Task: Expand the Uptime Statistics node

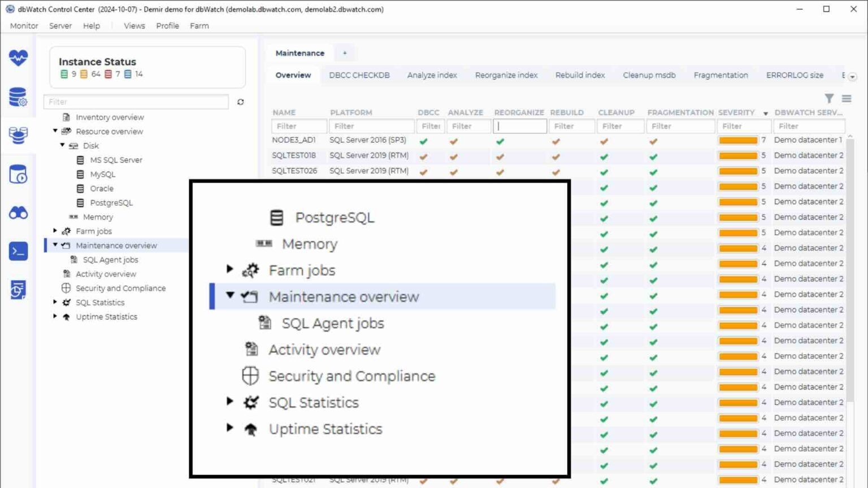Action: (55, 317)
